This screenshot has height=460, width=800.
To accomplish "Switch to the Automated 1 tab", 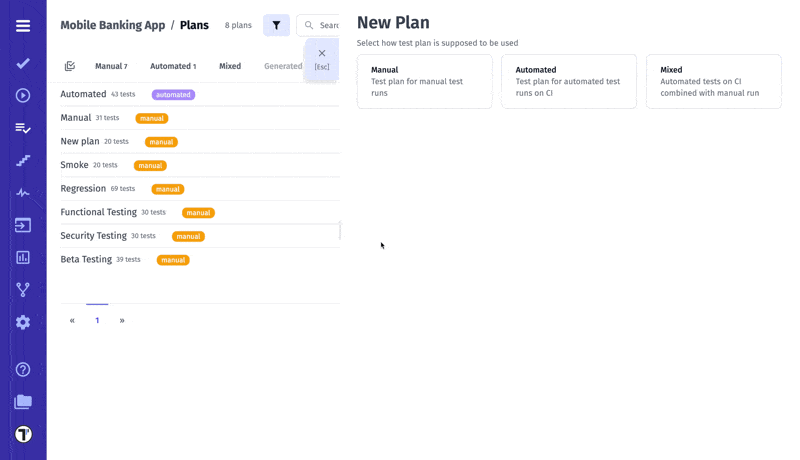I will coord(173,66).
